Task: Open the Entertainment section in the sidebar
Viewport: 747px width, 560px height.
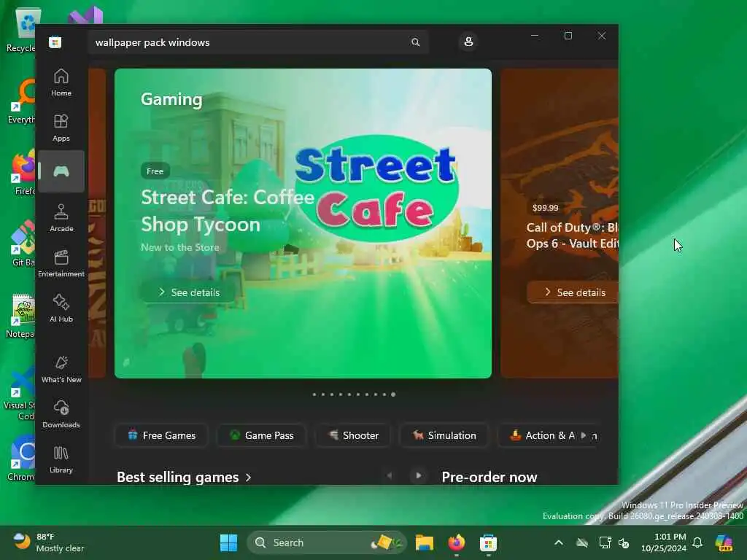Action: tap(61, 263)
